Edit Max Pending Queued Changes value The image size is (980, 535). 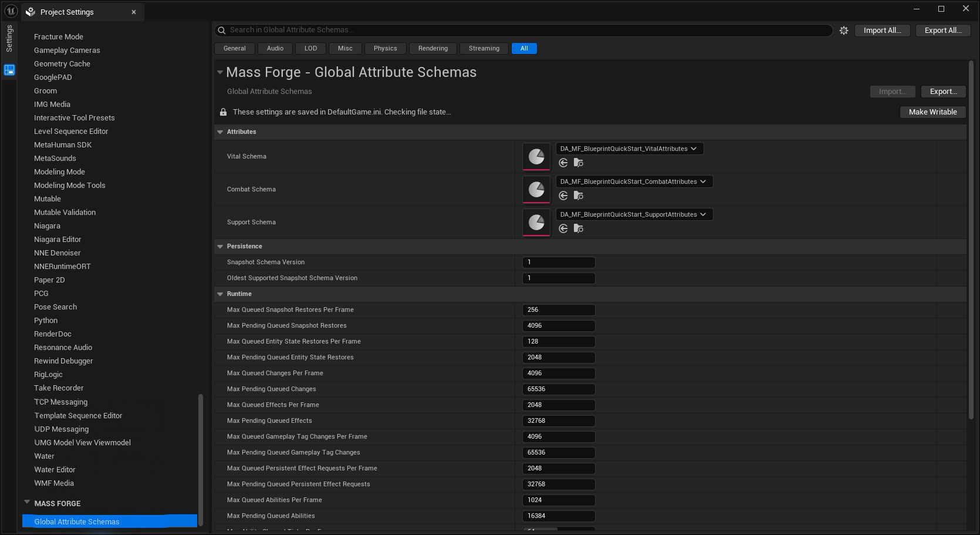point(559,389)
